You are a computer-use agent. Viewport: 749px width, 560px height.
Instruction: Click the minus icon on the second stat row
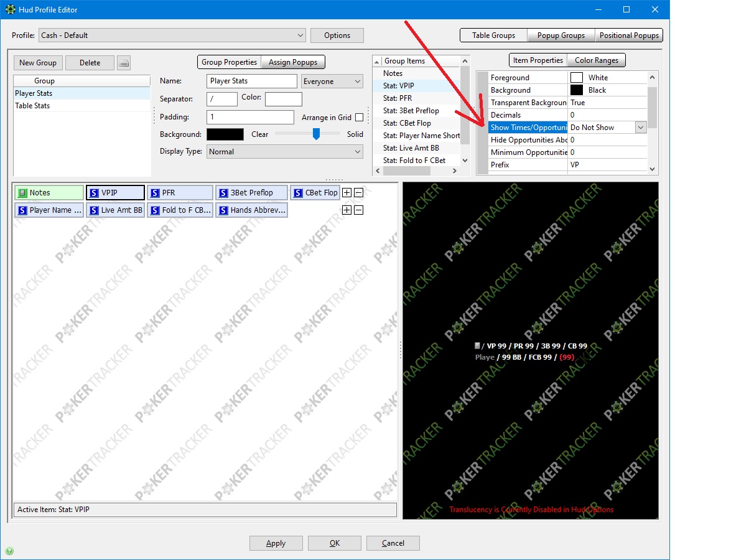[x=358, y=210]
